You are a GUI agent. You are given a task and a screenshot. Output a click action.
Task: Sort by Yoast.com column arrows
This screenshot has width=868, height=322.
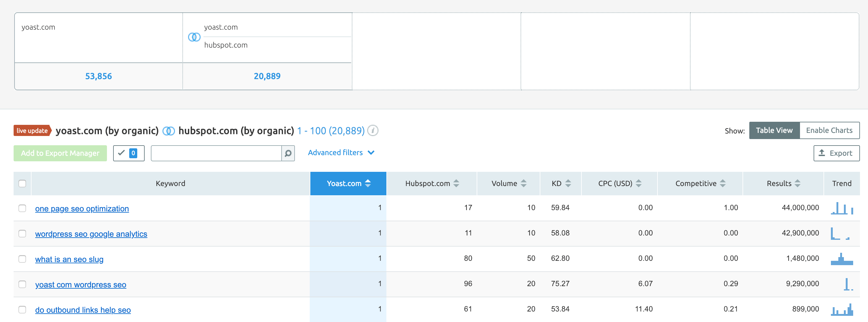(x=368, y=183)
